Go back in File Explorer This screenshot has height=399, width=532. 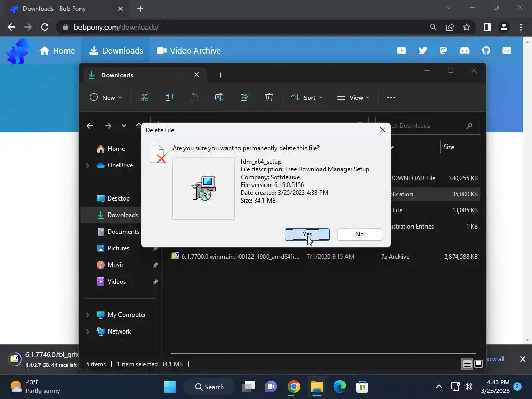coord(90,126)
